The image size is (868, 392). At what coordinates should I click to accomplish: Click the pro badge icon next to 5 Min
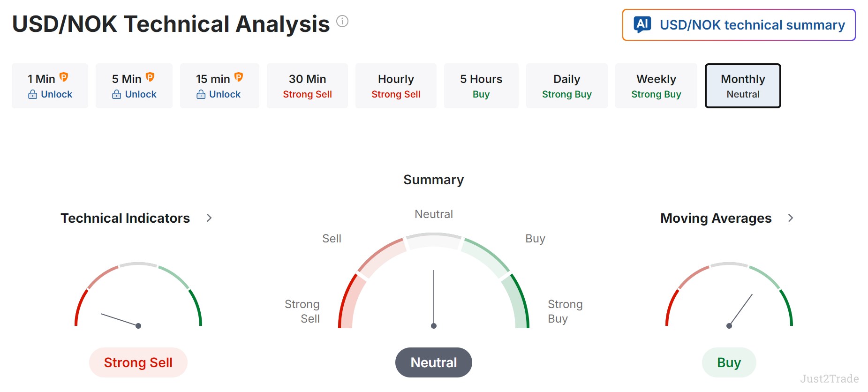(x=150, y=77)
